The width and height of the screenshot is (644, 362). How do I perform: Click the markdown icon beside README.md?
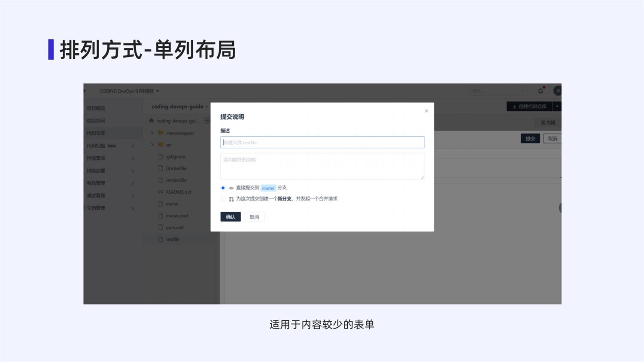[161, 192]
